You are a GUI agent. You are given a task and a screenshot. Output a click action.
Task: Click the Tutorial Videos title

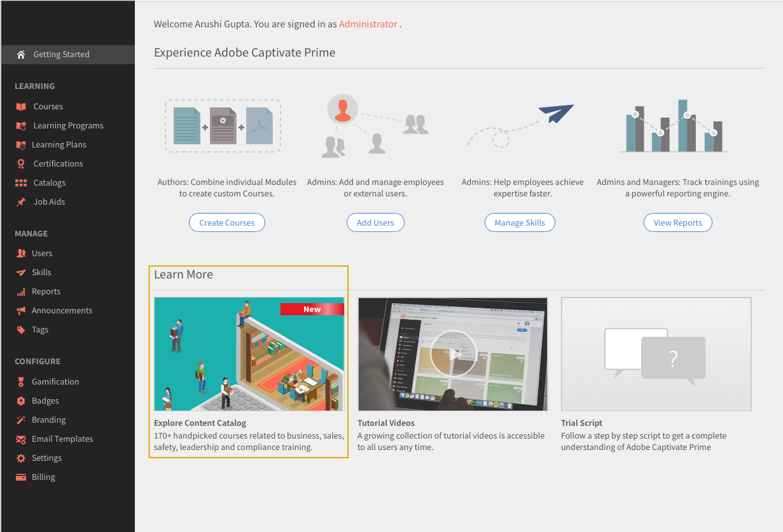[x=386, y=423]
